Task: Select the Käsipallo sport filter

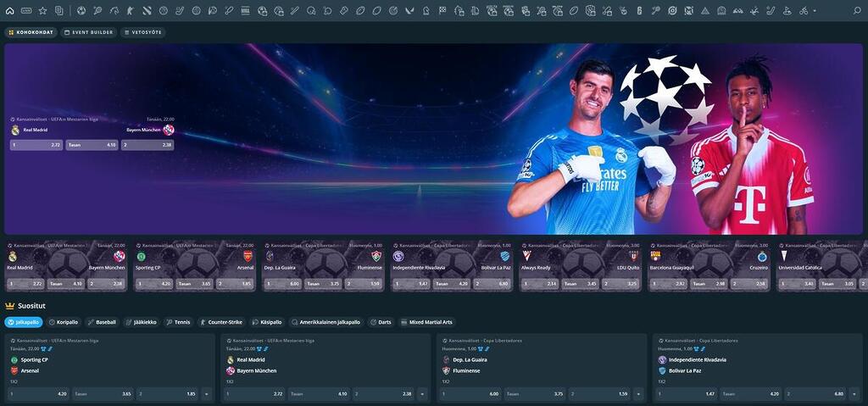Action: tap(267, 322)
